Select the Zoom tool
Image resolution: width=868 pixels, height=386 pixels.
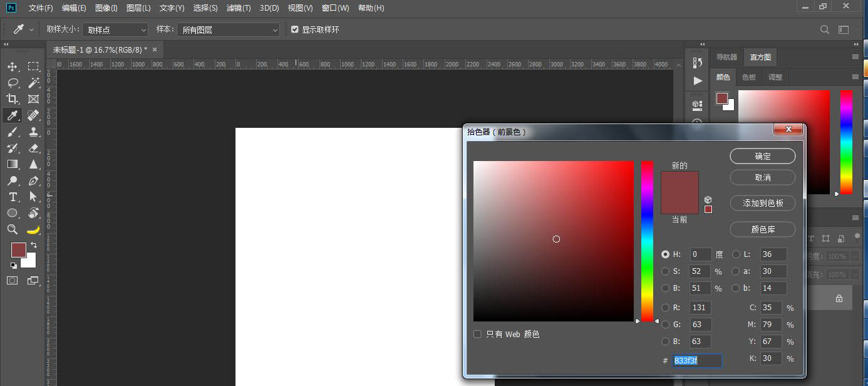pos(13,229)
